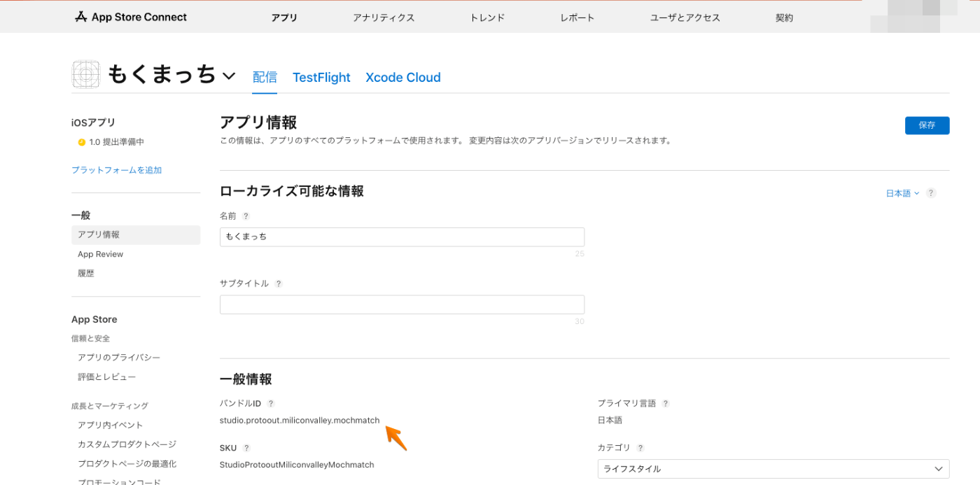Open ユーザとアクセス menu
The width and height of the screenshot is (980, 485).
(x=685, y=17)
